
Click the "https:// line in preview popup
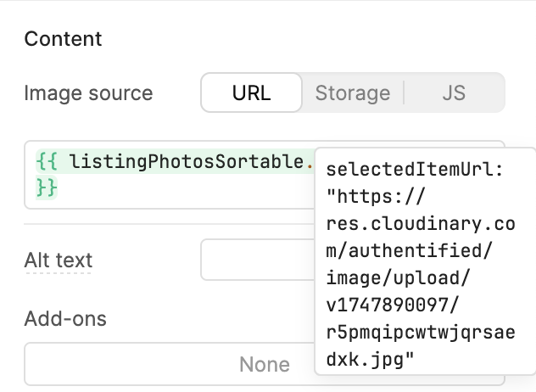(x=376, y=196)
